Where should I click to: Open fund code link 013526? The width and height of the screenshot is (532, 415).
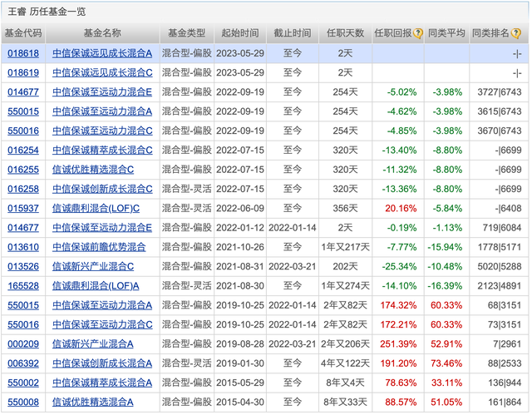coord(23,266)
